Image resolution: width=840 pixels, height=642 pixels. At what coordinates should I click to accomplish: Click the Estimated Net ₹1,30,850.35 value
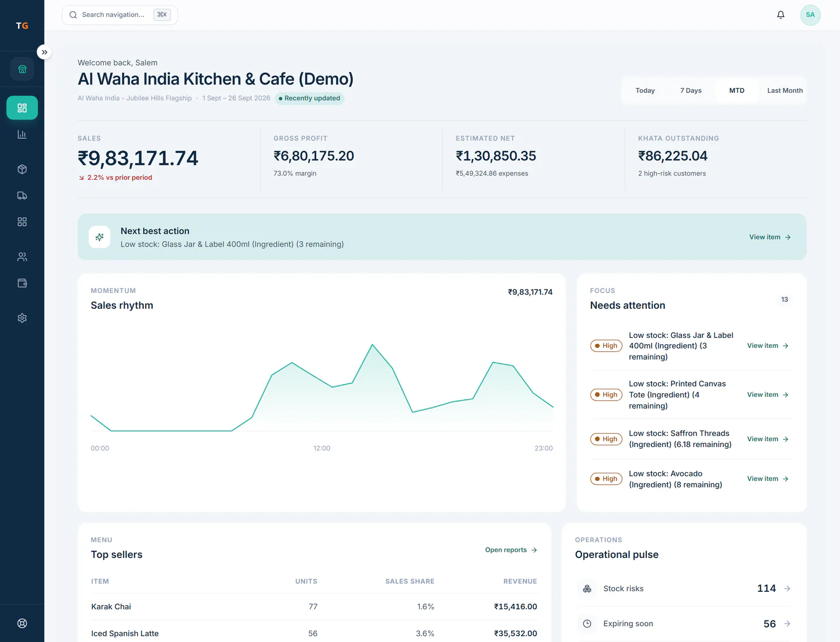(496, 156)
